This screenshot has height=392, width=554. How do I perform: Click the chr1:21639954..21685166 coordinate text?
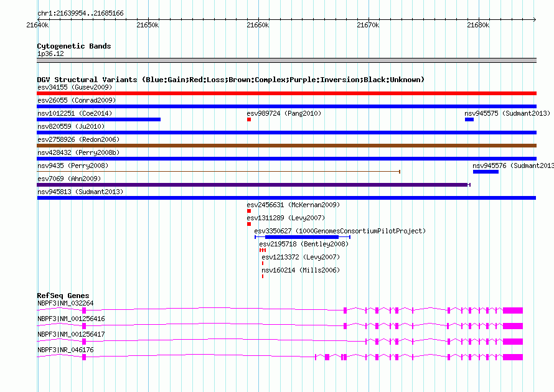(80, 14)
